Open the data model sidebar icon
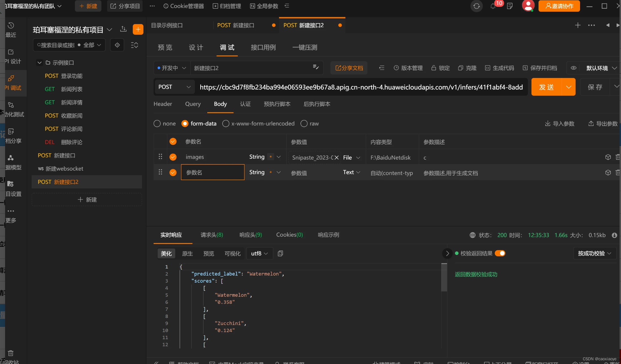621x364 pixels. click(11, 158)
